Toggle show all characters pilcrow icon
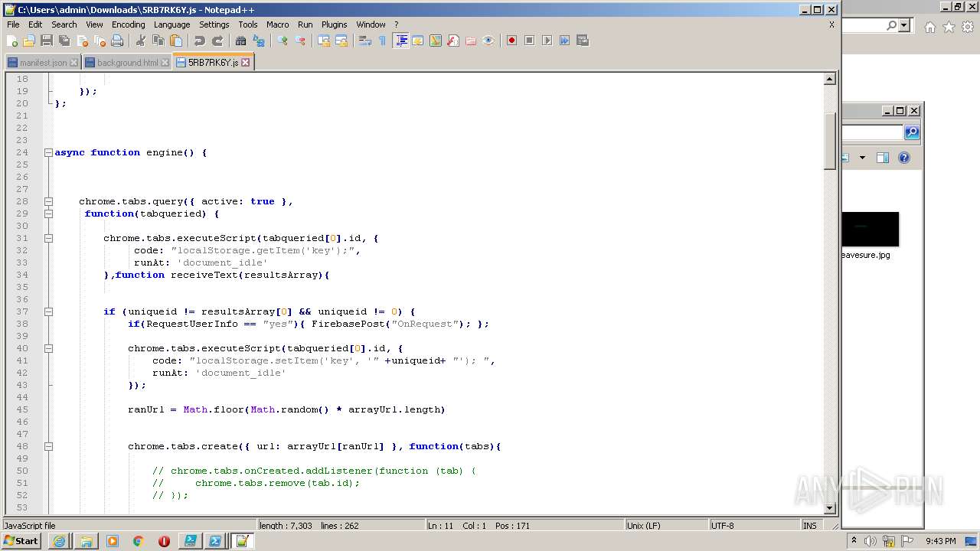 [382, 41]
